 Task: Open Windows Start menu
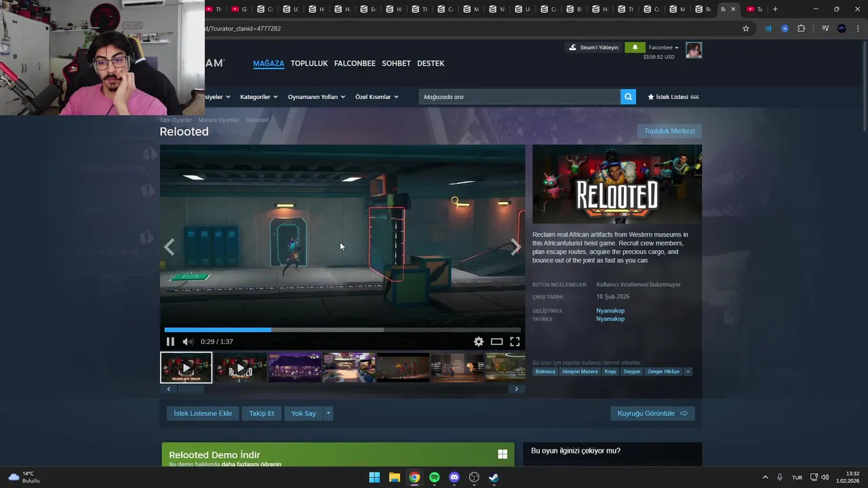click(374, 477)
